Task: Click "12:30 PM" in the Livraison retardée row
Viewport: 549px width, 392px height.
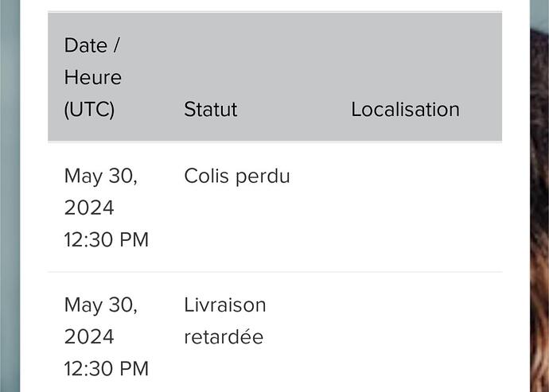Action: coord(107,369)
